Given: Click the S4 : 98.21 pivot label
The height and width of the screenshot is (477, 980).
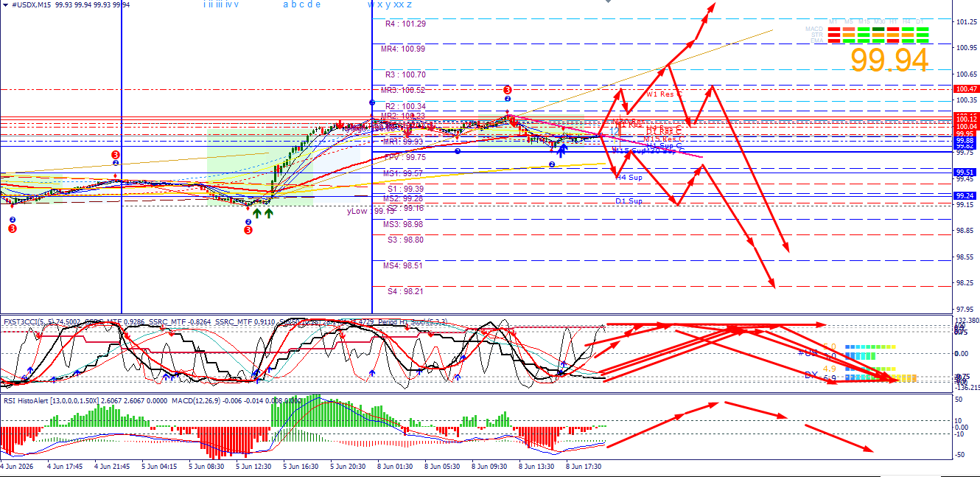Looking at the screenshot, I should [x=405, y=291].
